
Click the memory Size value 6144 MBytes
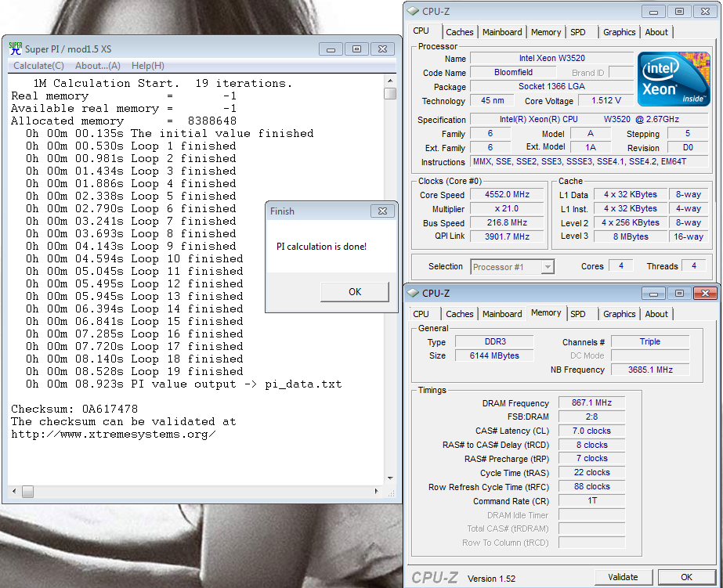tap(494, 355)
